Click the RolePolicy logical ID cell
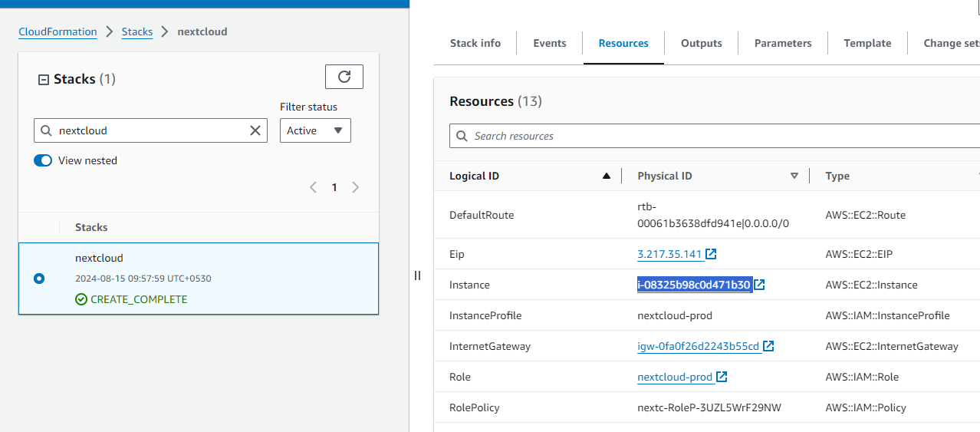The width and height of the screenshot is (980, 432). (475, 407)
